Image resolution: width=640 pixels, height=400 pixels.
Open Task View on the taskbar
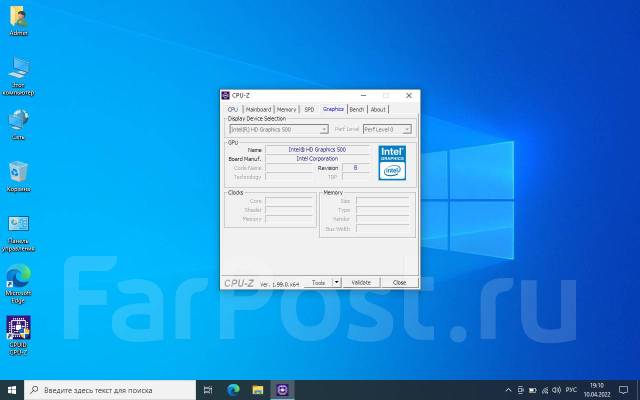208,389
